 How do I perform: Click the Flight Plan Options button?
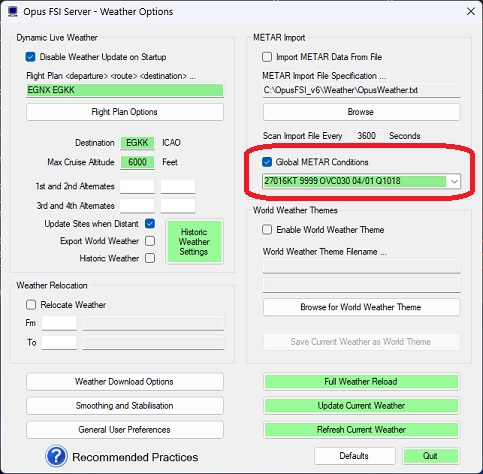click(x=125, y=112)
